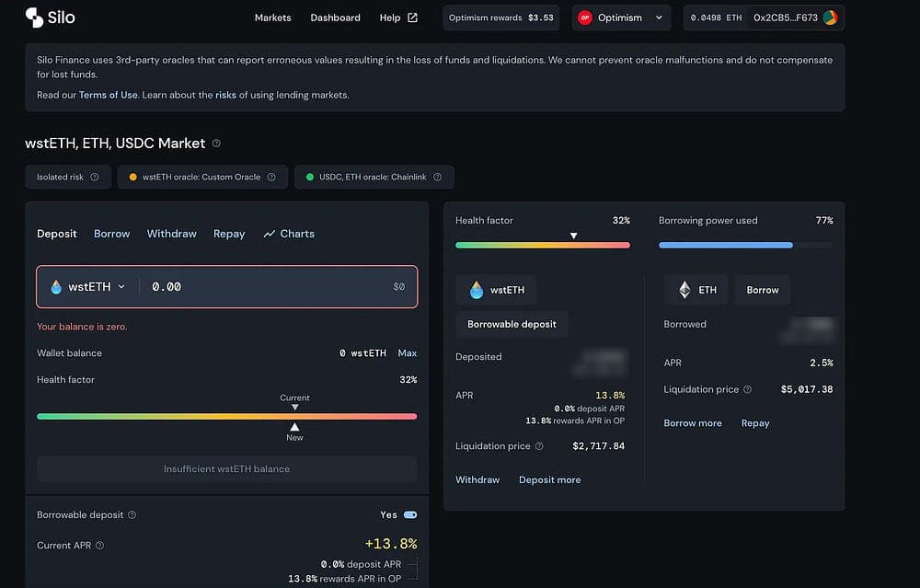Open the Help menu link
The height and width of the screenshot is (588, 920).
coord(398,17)
